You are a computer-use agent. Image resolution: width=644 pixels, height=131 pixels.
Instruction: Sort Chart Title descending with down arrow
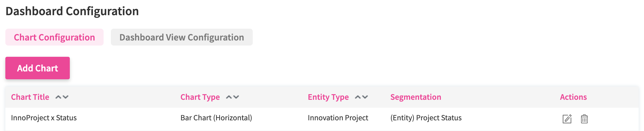point(66,97)
